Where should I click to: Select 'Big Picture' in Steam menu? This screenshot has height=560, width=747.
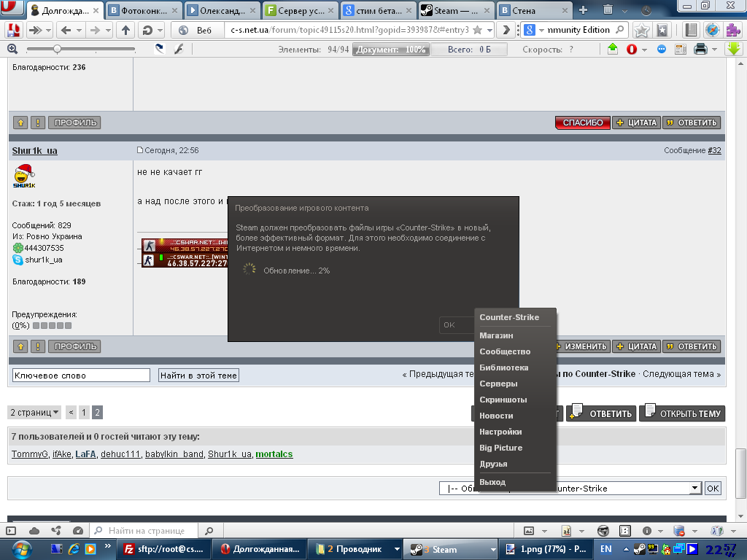point(500,448)
